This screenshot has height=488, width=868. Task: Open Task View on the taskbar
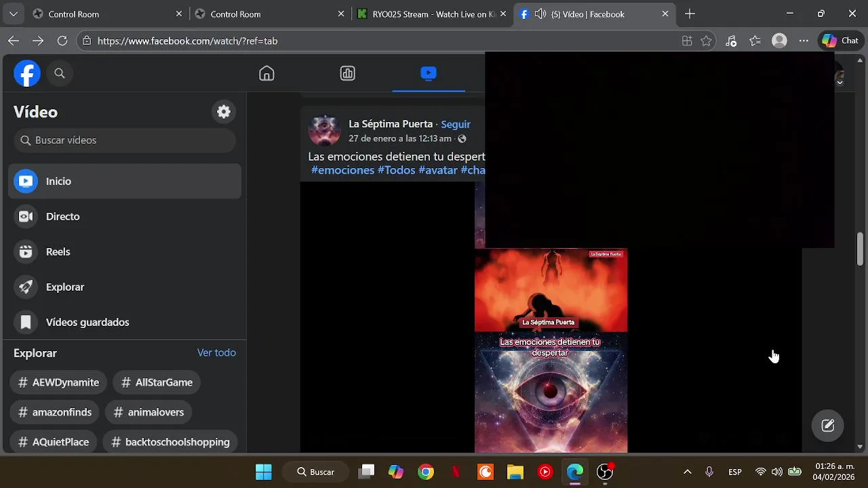click(367, 472)
